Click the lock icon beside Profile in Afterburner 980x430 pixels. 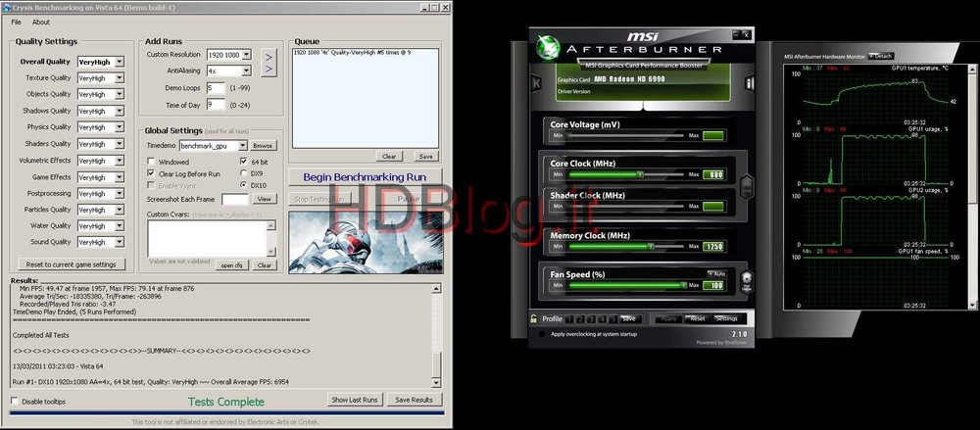coord(534,318)
